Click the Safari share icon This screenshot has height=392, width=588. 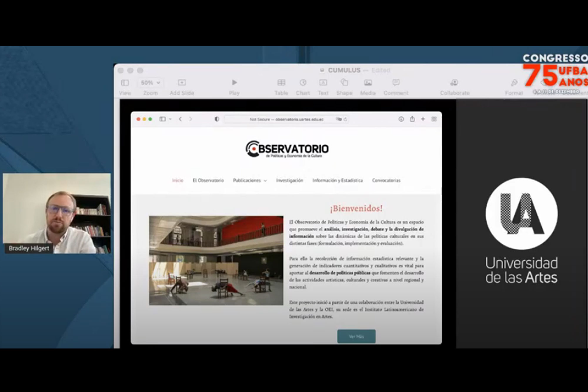coord(412,119)
